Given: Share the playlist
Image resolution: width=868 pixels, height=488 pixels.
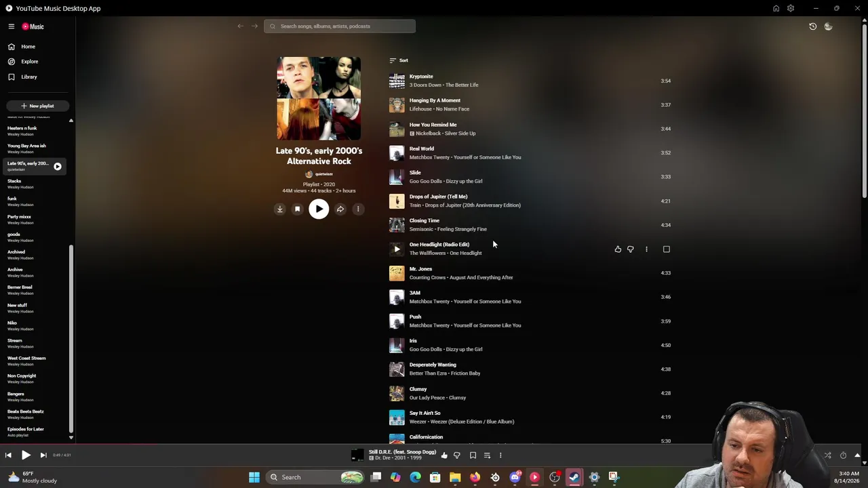Looking at the screenshot, I should (x=340, y=209).
